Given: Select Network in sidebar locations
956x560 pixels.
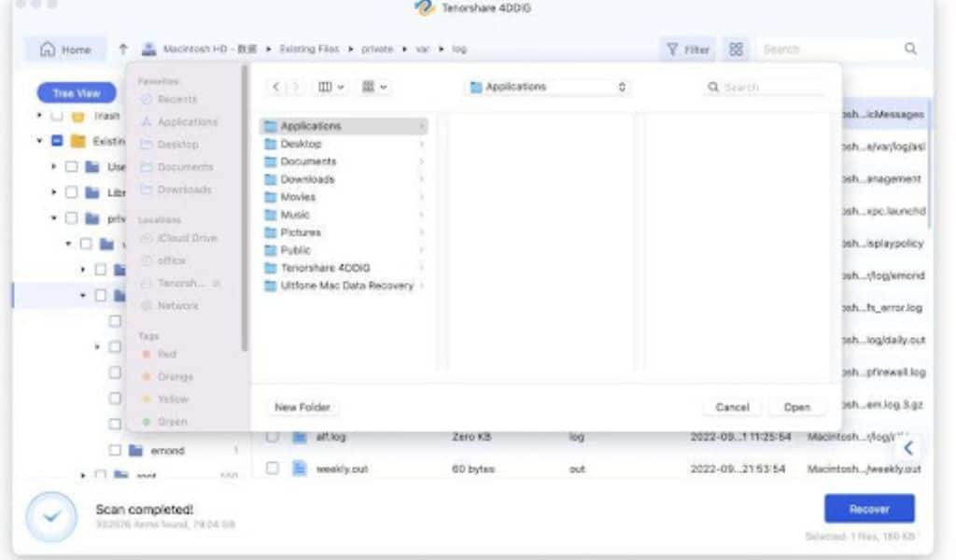Looking at the screenshot, I should click(x=177, y=305).
